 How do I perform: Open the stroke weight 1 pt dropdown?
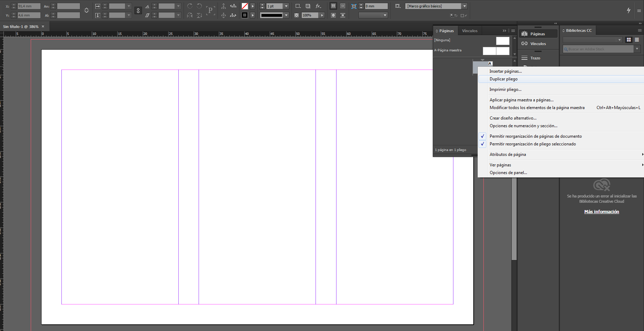286,6
